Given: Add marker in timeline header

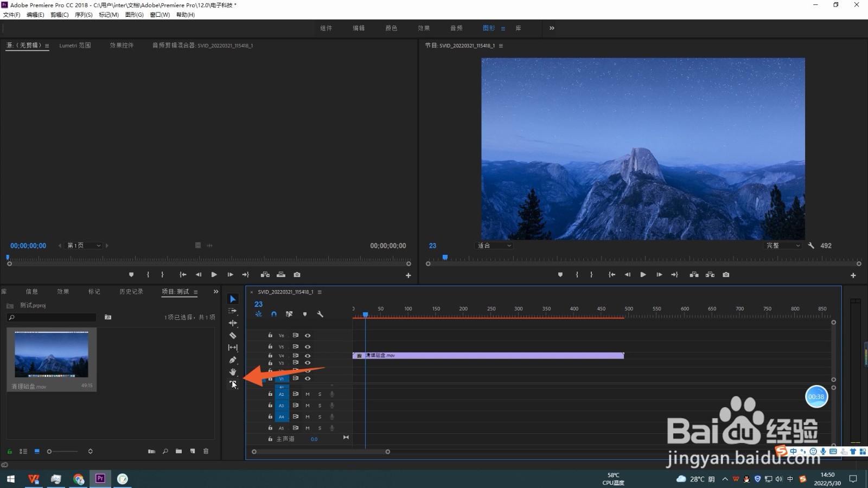Looking at the screenshot, I should (x=305, y=314).
